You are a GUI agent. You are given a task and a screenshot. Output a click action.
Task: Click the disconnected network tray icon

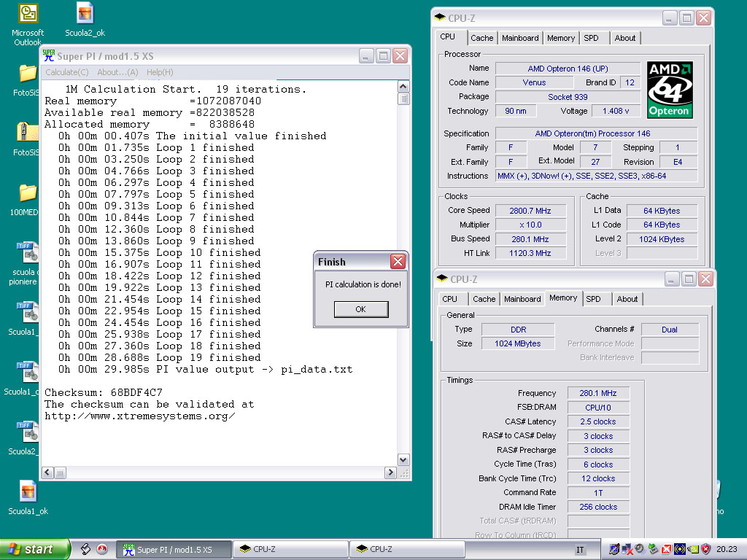[x=627, y=550]
